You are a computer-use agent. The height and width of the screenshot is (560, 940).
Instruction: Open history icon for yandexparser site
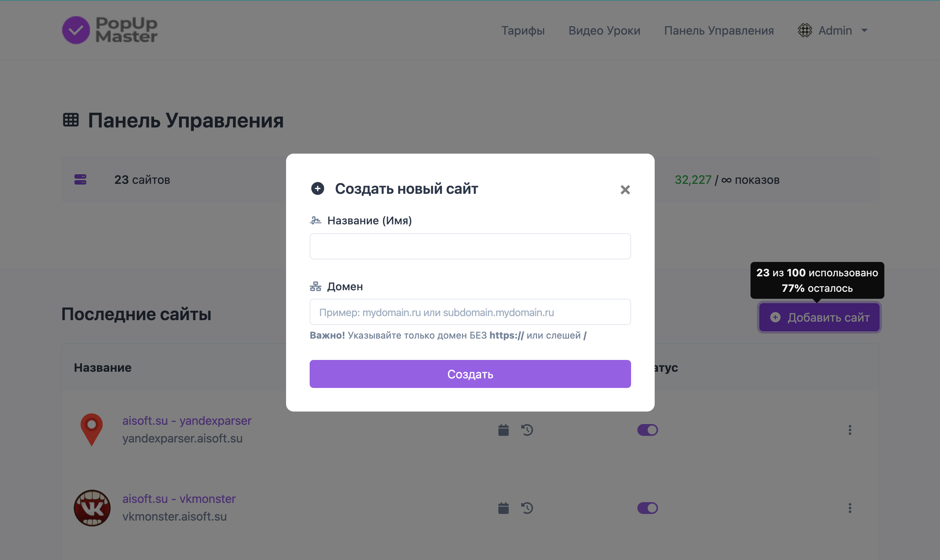527,430
